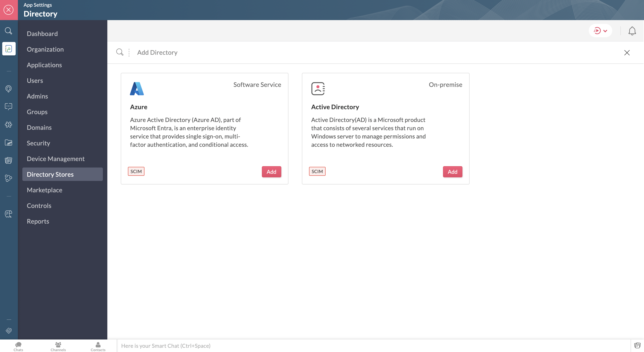Click the Directory app icon in left rail

(x=9, y=49)
